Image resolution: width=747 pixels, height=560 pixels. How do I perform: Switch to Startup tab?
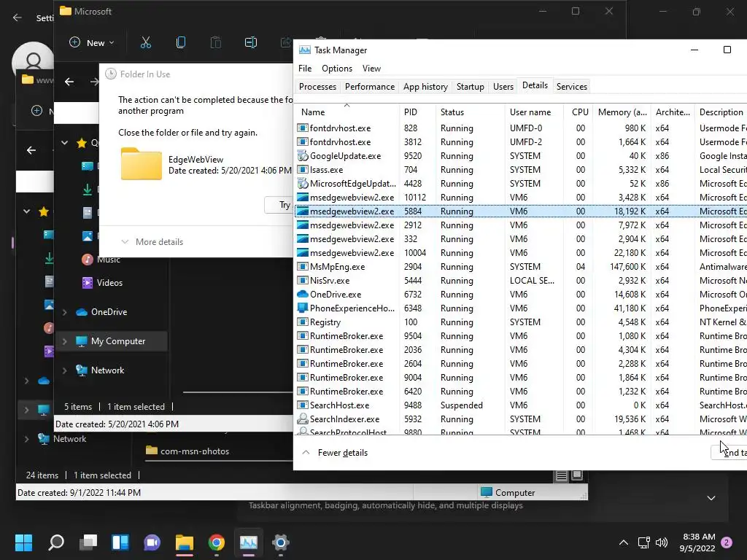tap(471, 87)
